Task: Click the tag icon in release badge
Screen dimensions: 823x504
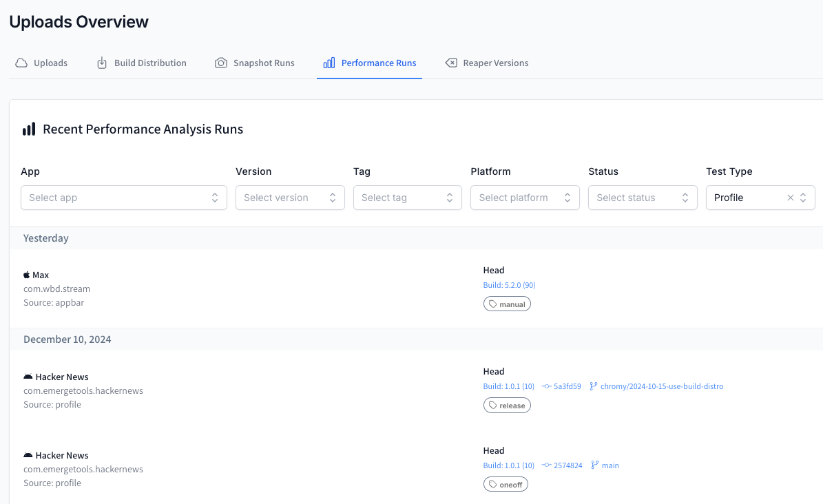Action: [x=492, y=406]
